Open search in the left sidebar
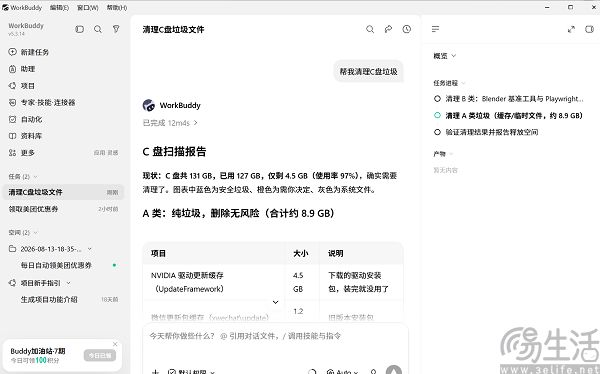Viewport: 600px width, 374px height. tap(98, 29)
